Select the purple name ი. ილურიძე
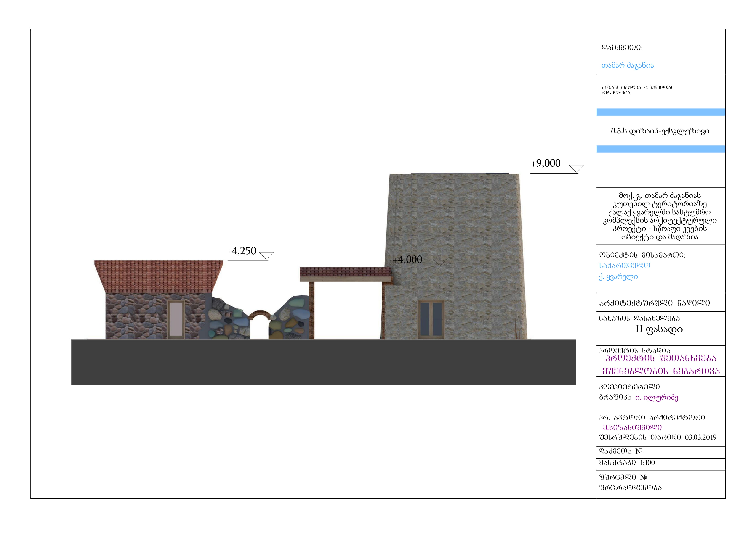 (x=657, y=397)
